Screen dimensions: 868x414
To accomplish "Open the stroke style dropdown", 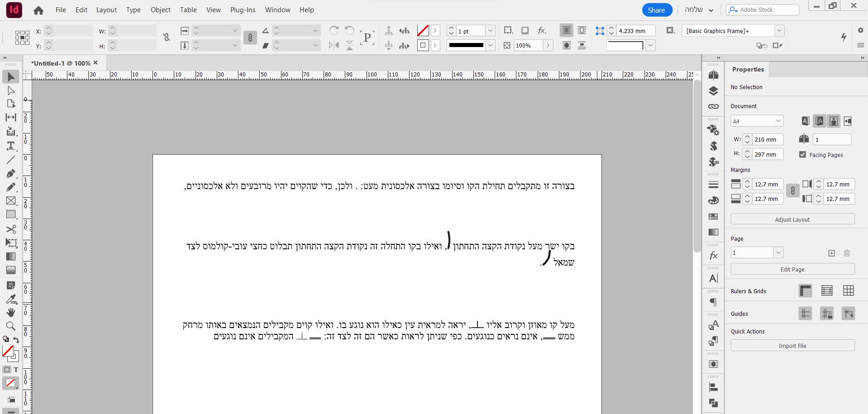I will [x=491, y=45].
